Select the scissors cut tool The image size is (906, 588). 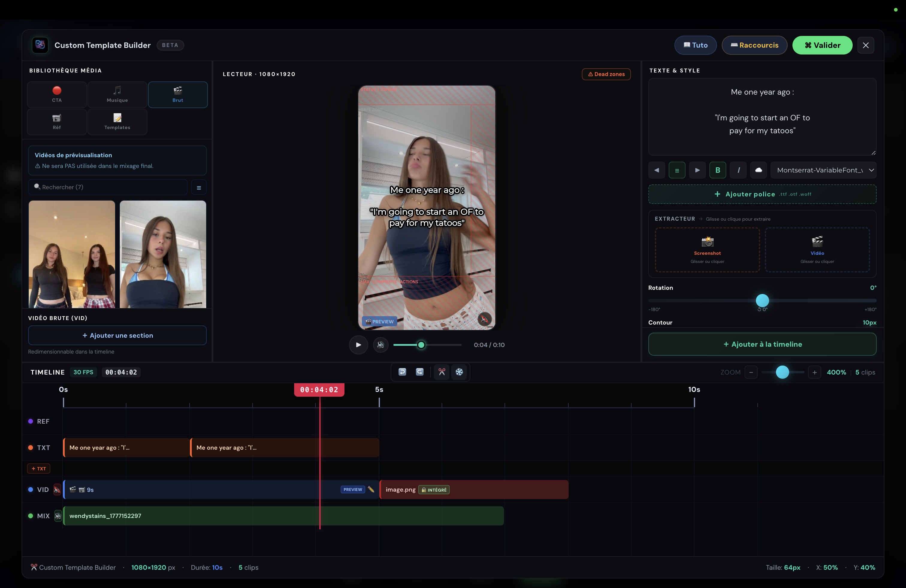[442, 372]
